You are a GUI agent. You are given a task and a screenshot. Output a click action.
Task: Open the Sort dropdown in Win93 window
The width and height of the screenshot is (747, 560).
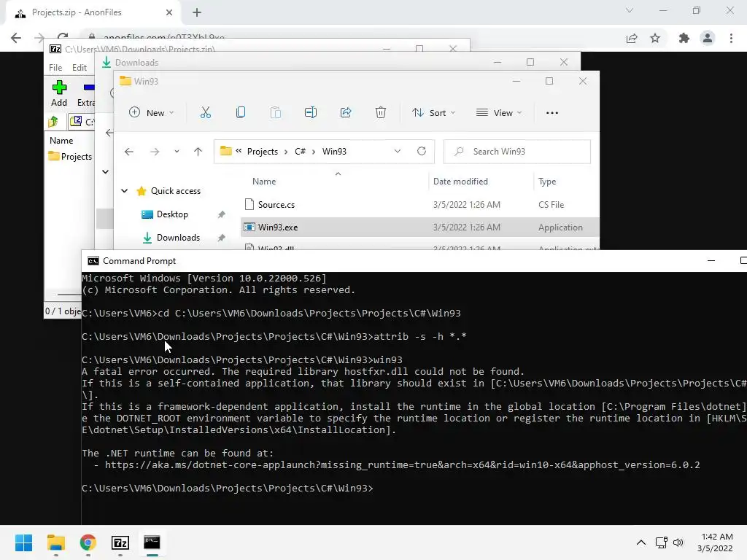point(434,113)
